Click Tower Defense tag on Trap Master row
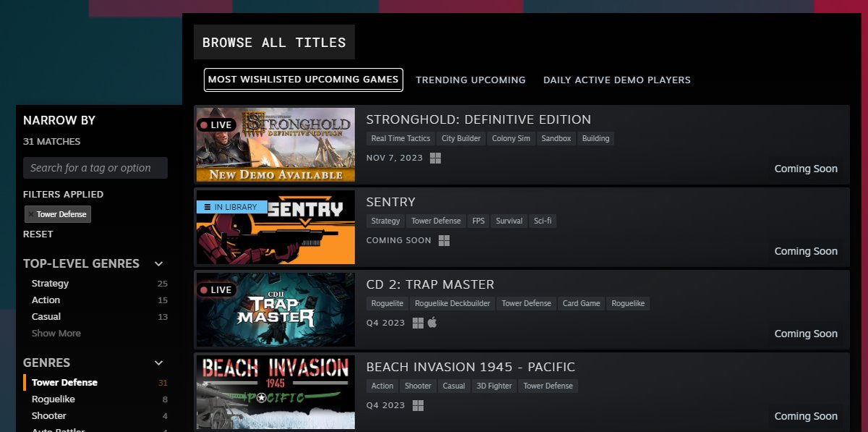 tap(527, 303)
